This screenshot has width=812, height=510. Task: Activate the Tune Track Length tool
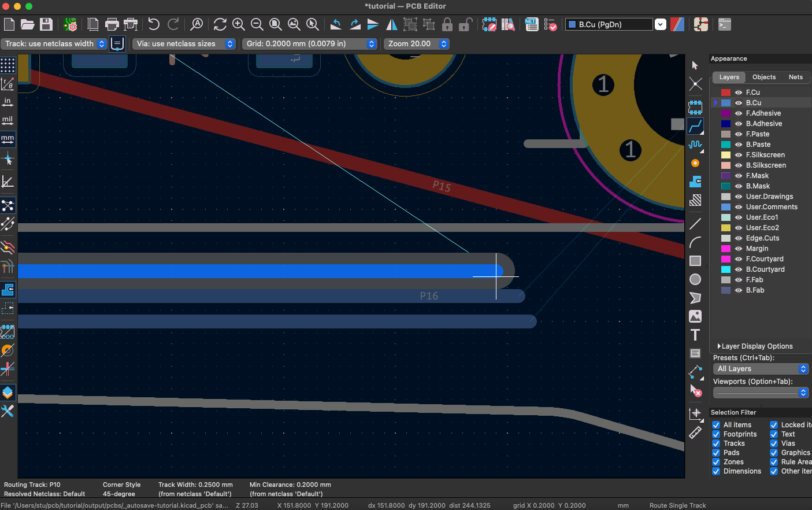click(x=695, y=145)
